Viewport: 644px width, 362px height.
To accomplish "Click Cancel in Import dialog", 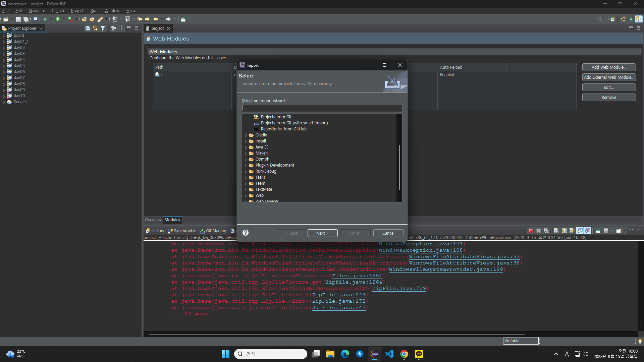I will (x=388, y=233).
